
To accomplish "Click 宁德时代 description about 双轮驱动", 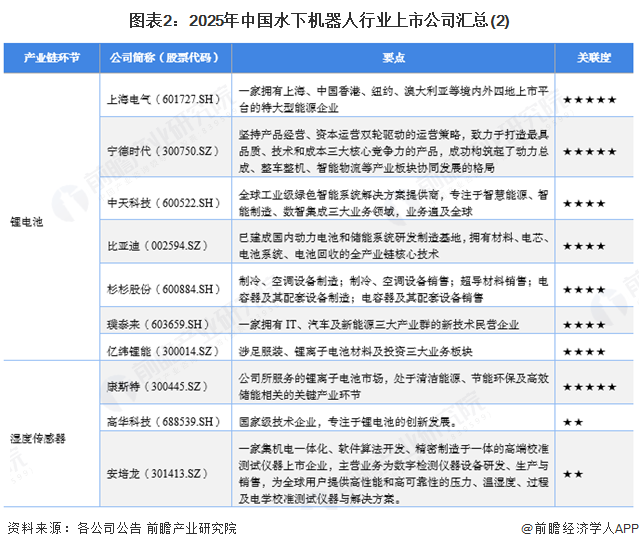I will 393,151.
